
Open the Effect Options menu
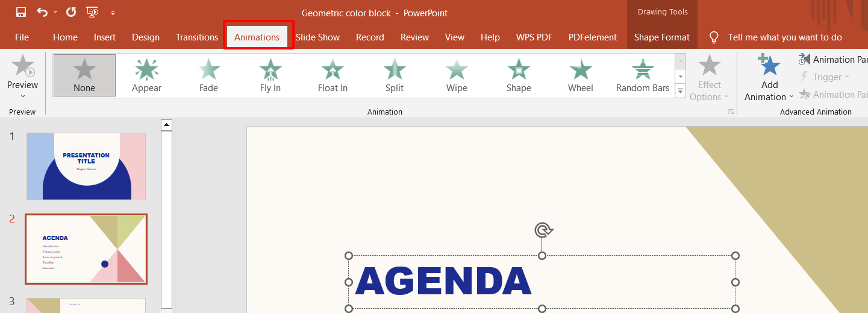(x=710, y=78)
